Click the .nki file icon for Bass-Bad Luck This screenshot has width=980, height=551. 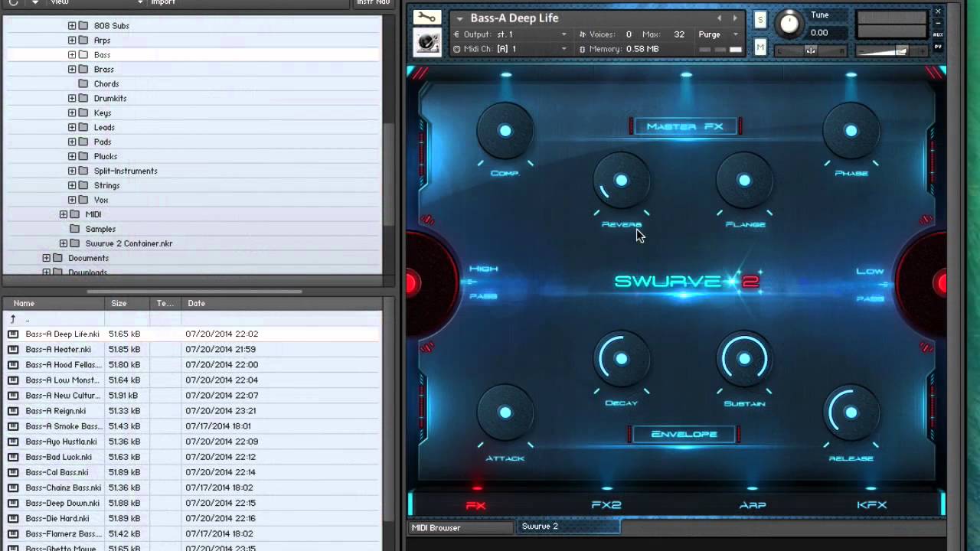13,457
